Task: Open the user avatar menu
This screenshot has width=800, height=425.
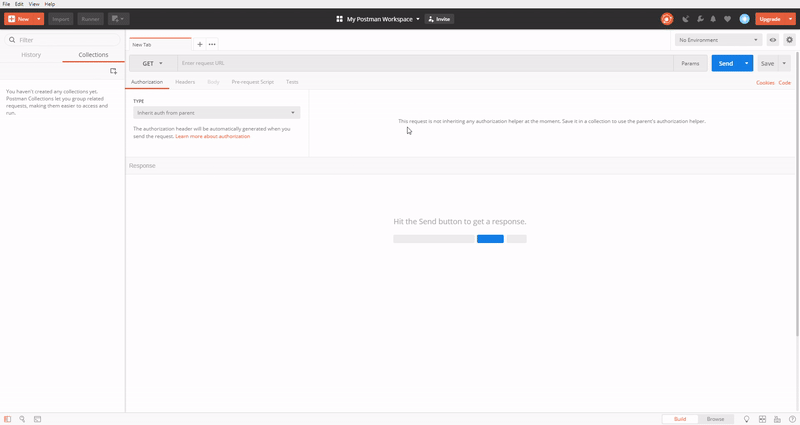Action: click(744, 19)
